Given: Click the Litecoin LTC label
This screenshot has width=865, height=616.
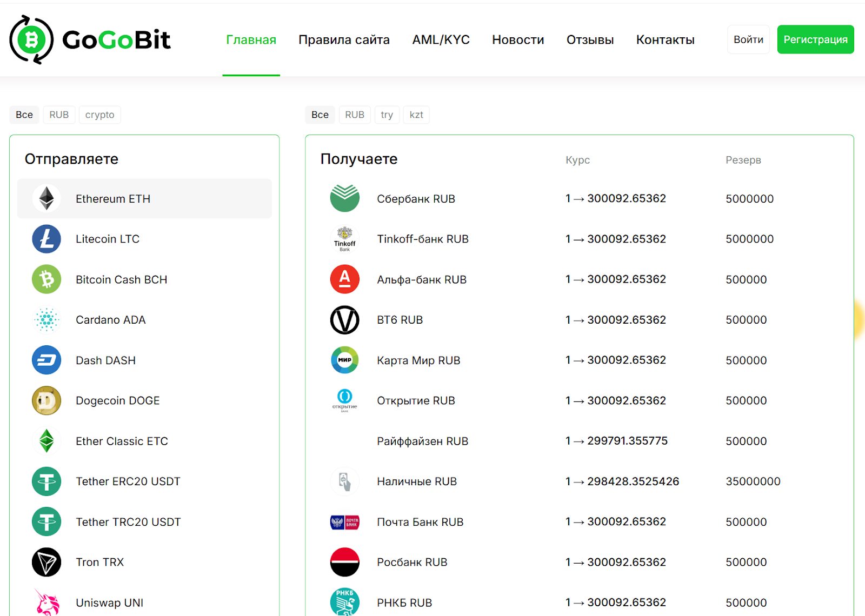Looking at the screenshot, I should [108, 239].
